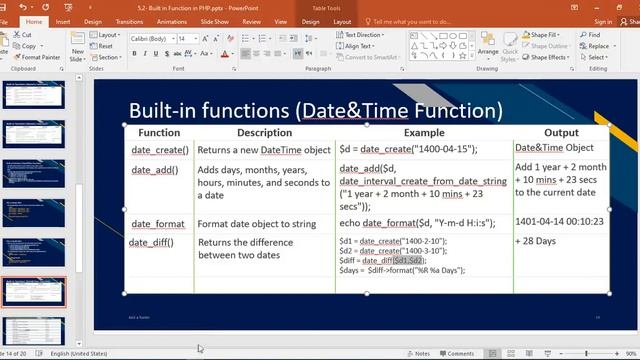Toggle Center paragraph alignment
640x360 pixels.
256,53
